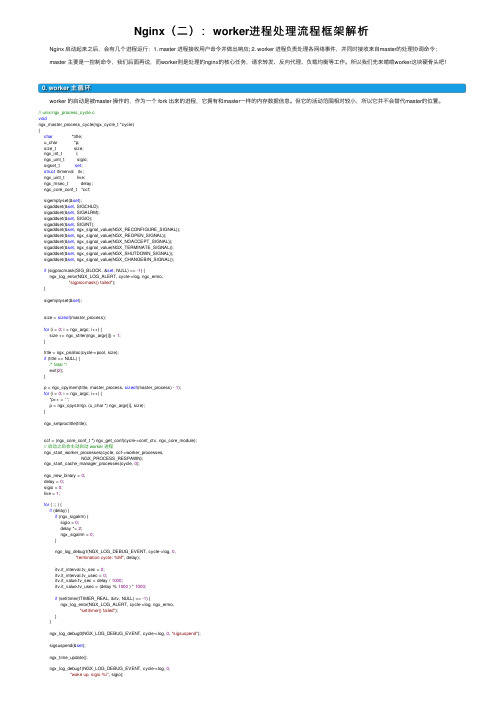Viewport: 504px width, 713px height.
Task: Click the line "sigsuspend(&set);"
Action: tap(67, 645)
